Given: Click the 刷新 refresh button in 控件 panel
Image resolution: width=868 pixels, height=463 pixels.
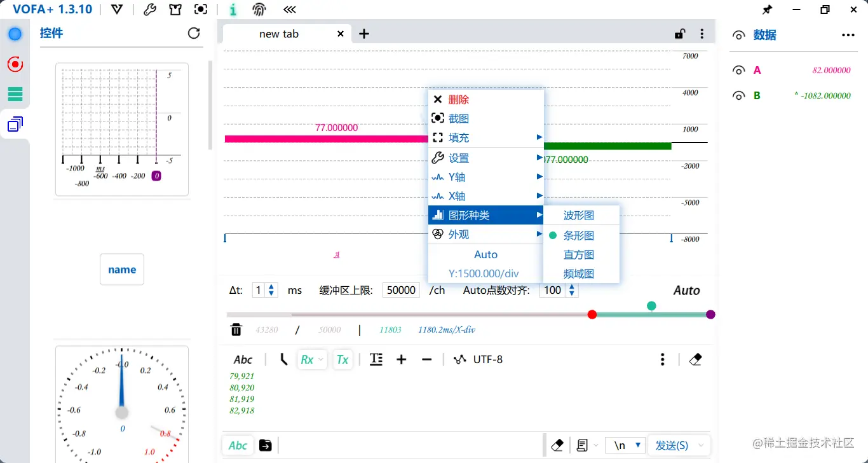Looking at the screenshot, I should 194,33.
